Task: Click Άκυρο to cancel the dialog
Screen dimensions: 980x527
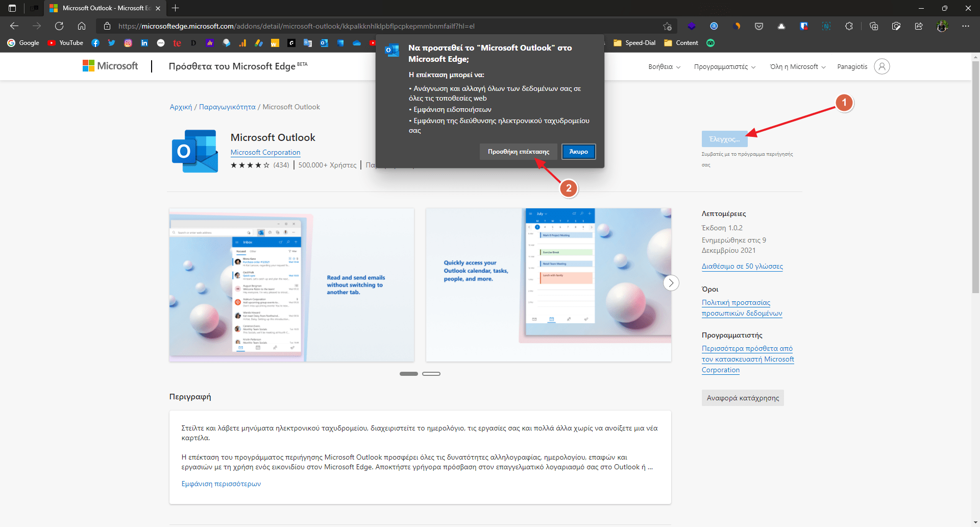Action: [x=578, y=152]
